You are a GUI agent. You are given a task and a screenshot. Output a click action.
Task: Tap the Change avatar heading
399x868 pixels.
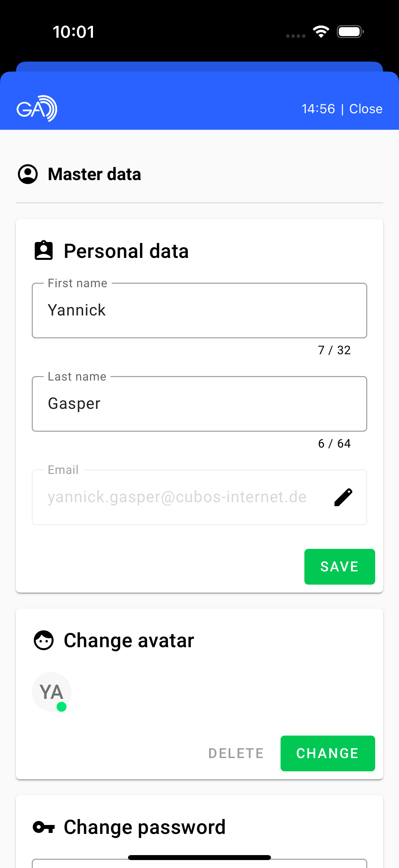tap(129, 640)
